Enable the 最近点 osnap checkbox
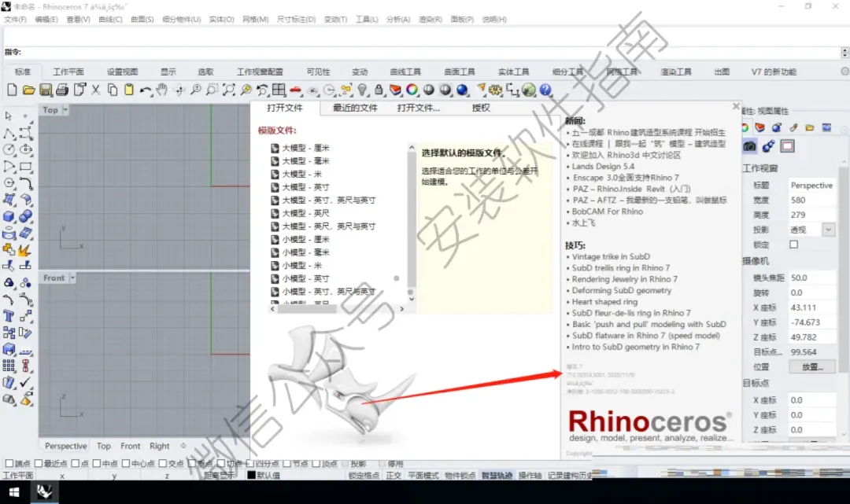Screen dimensions: 850x504 38,463
